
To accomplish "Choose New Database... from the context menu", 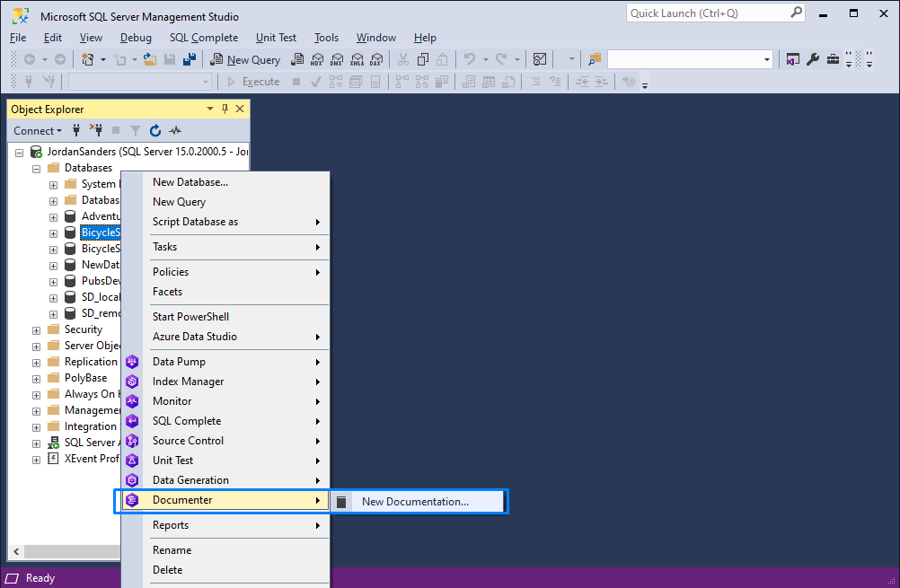I will 225,182.
